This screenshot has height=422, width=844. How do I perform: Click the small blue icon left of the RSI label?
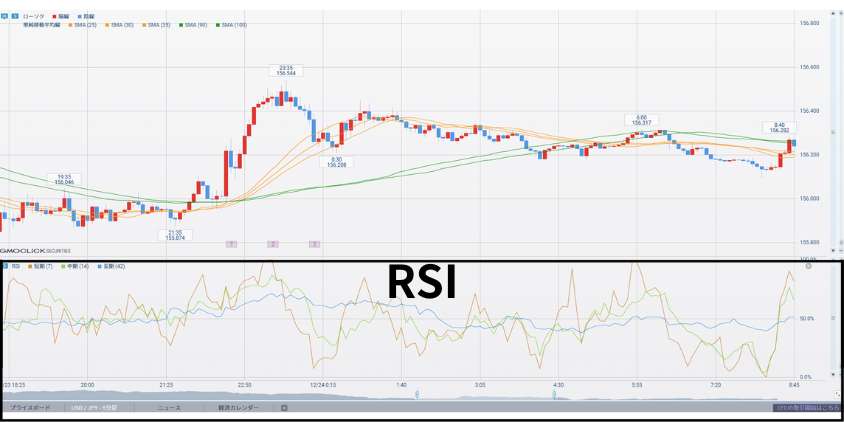[4, 267]
